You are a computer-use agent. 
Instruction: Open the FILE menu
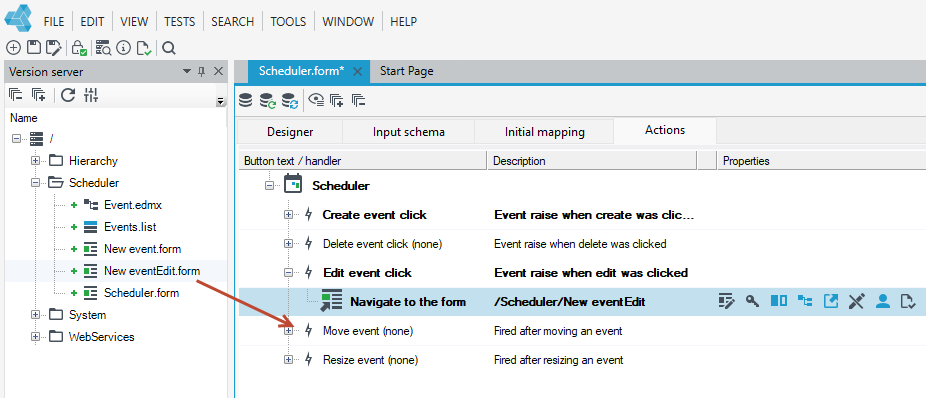coord(54,22)
